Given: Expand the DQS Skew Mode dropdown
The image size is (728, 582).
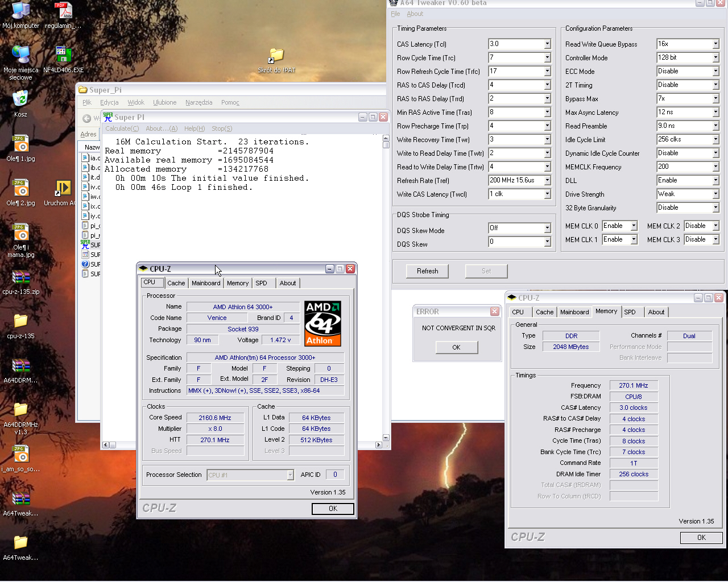Looking at the screenshot, I should (x=547, y=228).
